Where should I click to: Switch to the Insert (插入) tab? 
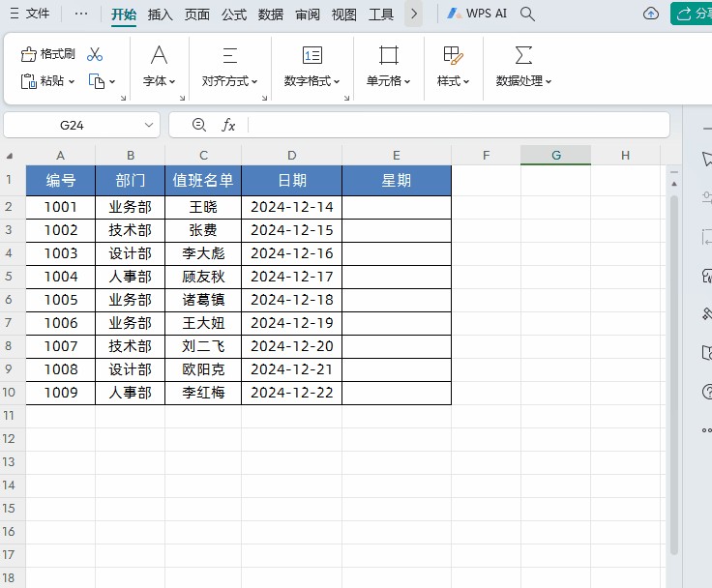pos(161,15)
